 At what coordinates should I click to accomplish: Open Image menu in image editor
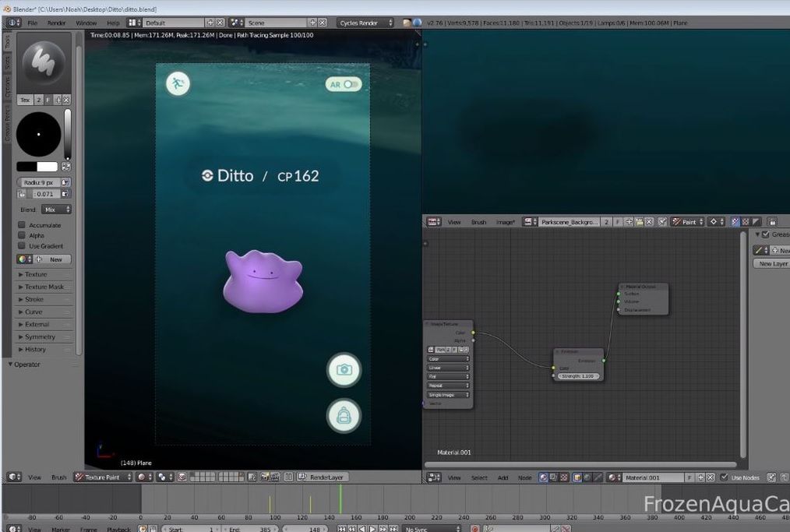coord(506,222)
